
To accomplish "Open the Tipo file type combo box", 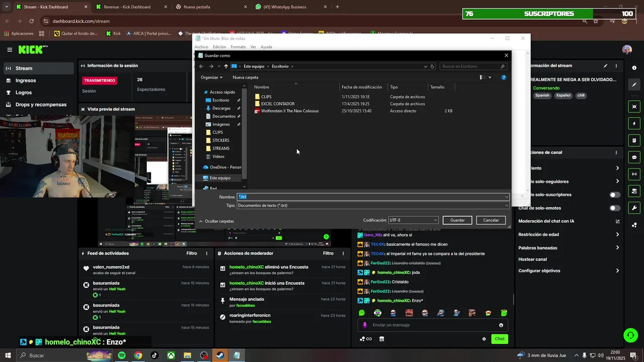I will (373, 205).
